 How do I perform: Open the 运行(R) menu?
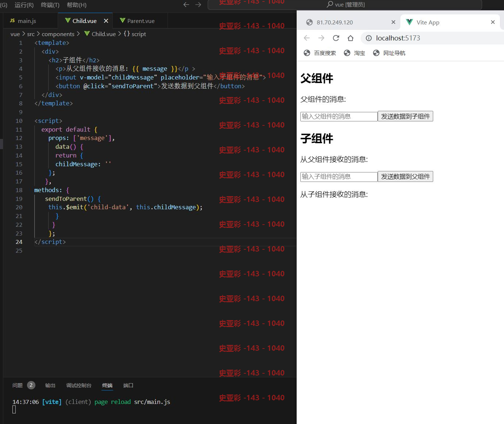(24, 5)
